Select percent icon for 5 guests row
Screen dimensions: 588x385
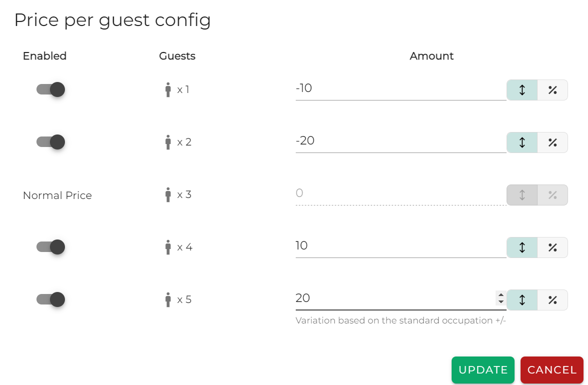pos(553,300)
